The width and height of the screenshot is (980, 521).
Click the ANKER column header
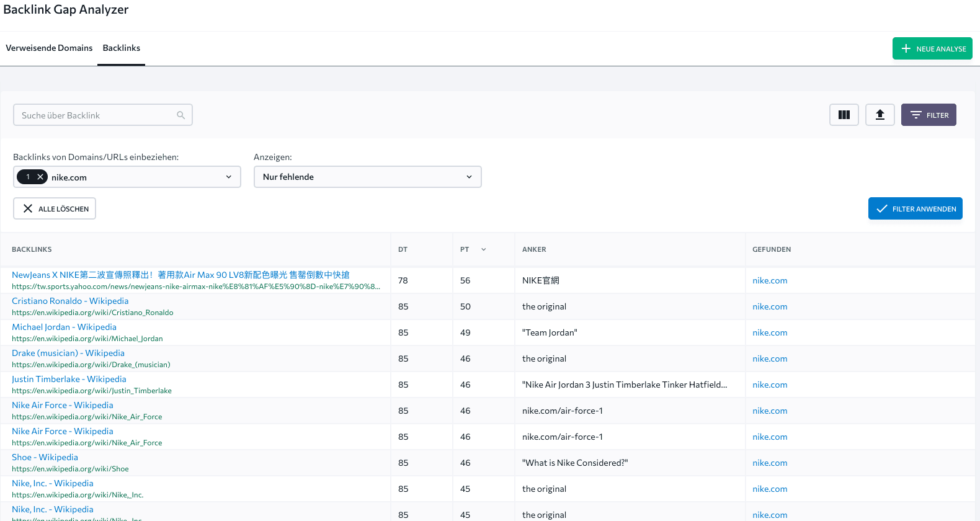[534, 249]
